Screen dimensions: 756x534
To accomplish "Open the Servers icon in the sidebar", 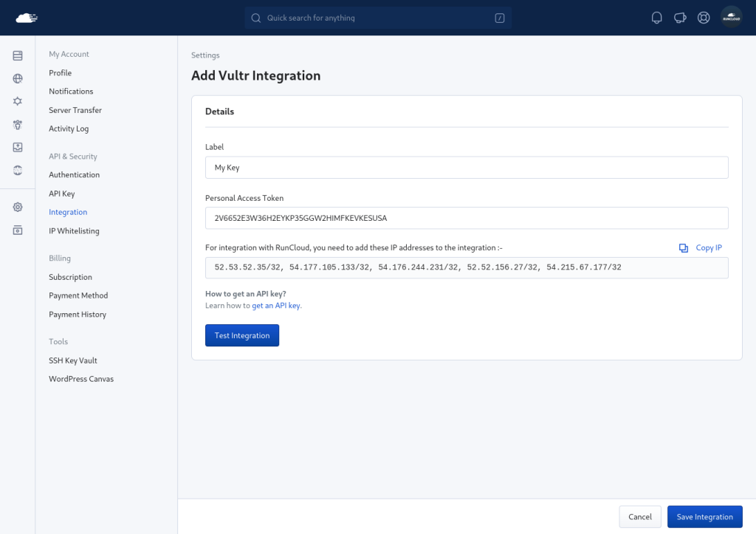I will pos(18,55).
